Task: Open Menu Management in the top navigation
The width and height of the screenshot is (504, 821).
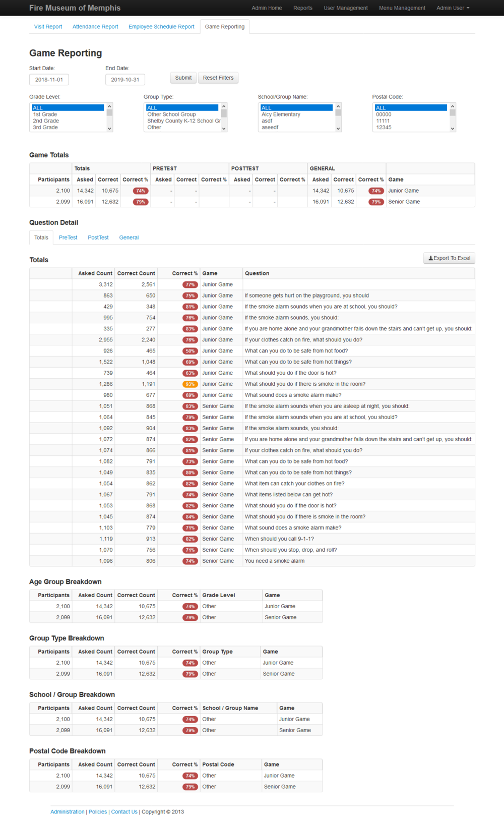Action: click(402, 8)
